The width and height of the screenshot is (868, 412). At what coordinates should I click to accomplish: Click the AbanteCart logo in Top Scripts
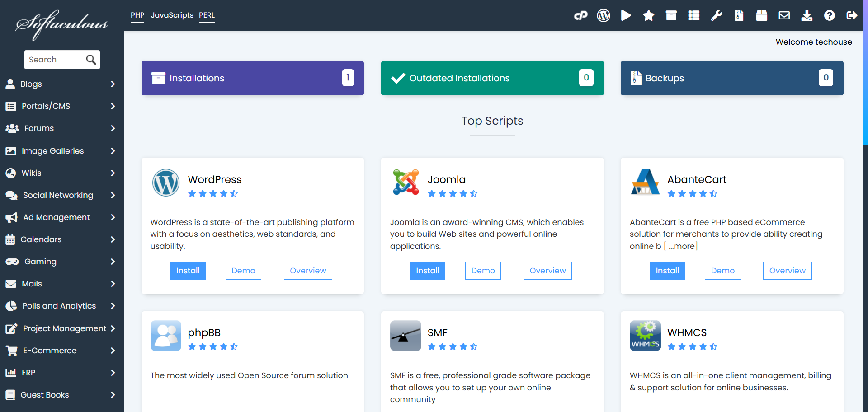[x=645, y=182]
